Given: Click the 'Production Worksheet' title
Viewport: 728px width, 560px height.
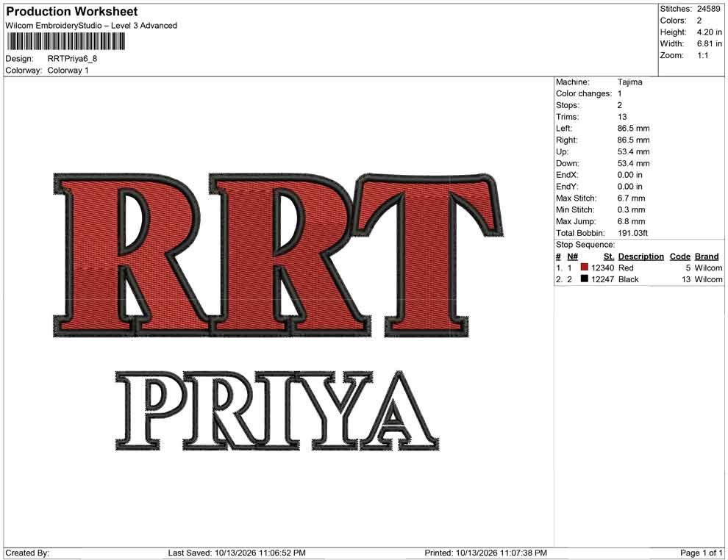Looking at the screenshot, I should point(72,11).
